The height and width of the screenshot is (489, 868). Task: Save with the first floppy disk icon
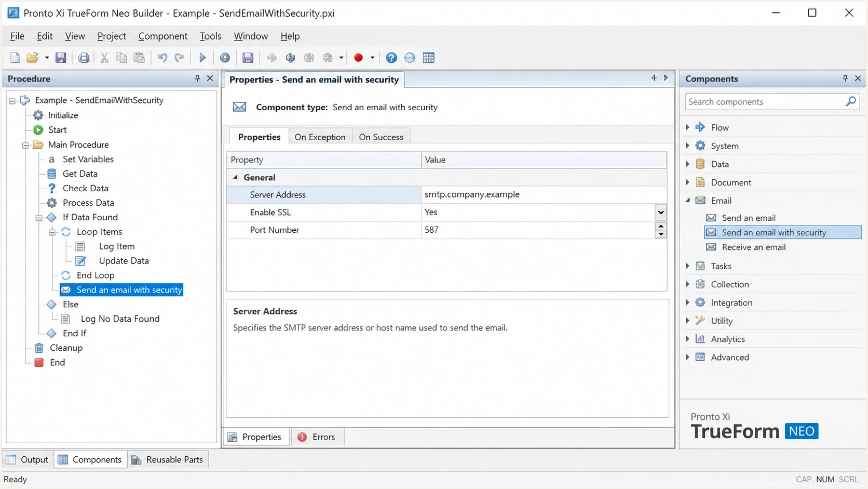[61, 58]
